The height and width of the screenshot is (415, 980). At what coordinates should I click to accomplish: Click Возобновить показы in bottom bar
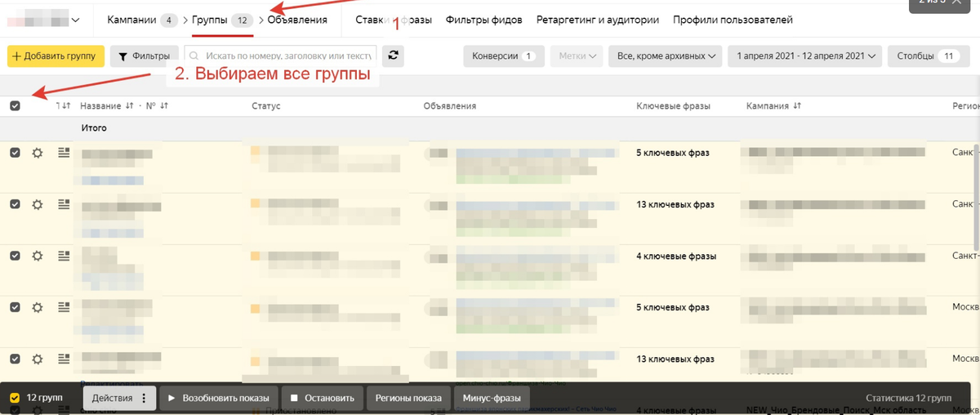[218, 398]
